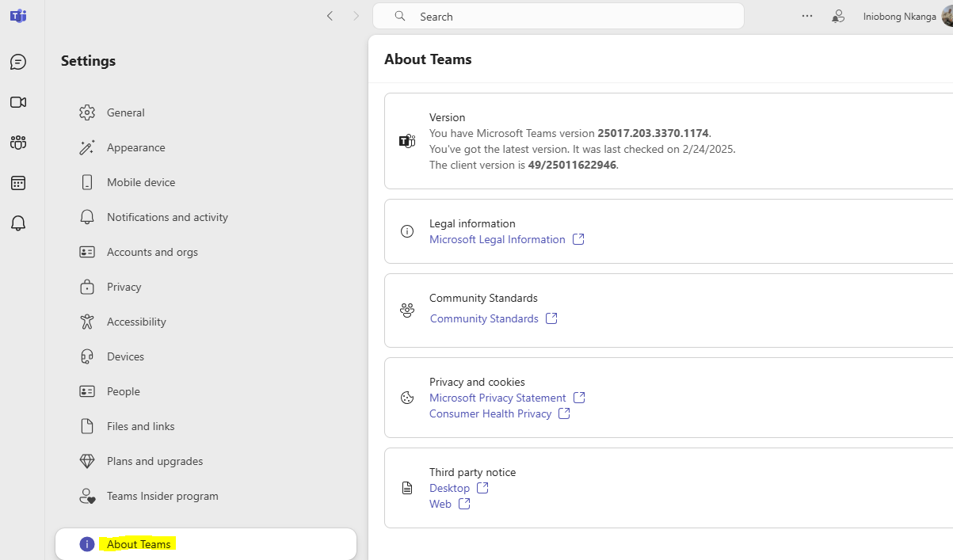The image size is (953, 560).
Task: Open the Microsoft Legal Information link
Action: (x=497, y=239)
